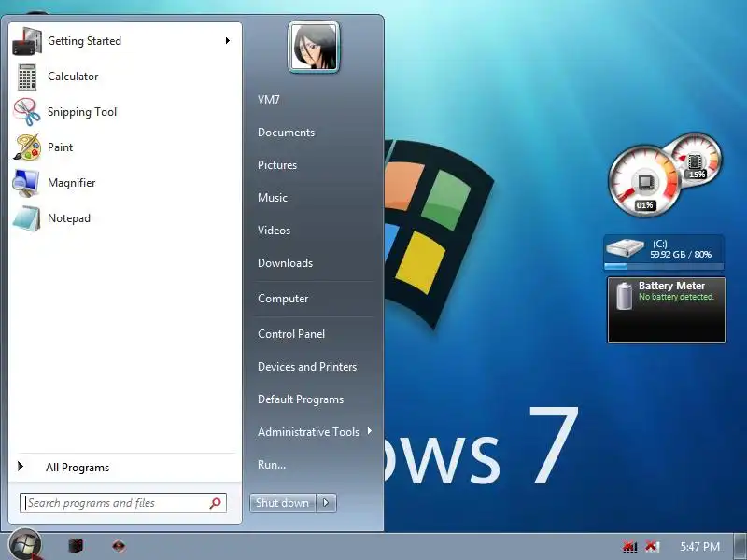
Task: Open Pictures library
Action: coord(277,165)
